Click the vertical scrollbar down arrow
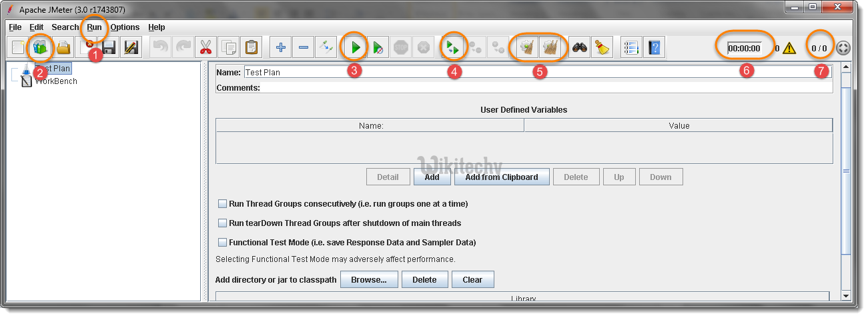This screenshot has width=868, height=318. click(846, 295)
